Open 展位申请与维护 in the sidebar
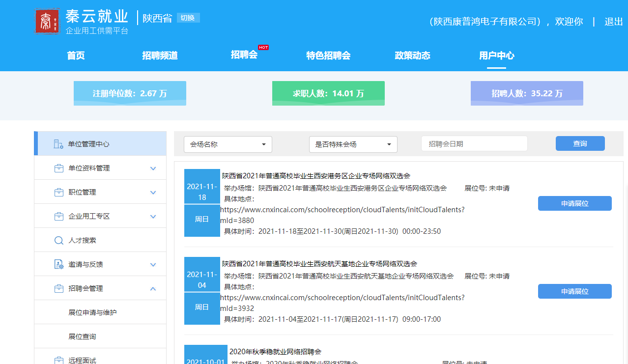Screen dimensions: 628x364 point(100,312)
